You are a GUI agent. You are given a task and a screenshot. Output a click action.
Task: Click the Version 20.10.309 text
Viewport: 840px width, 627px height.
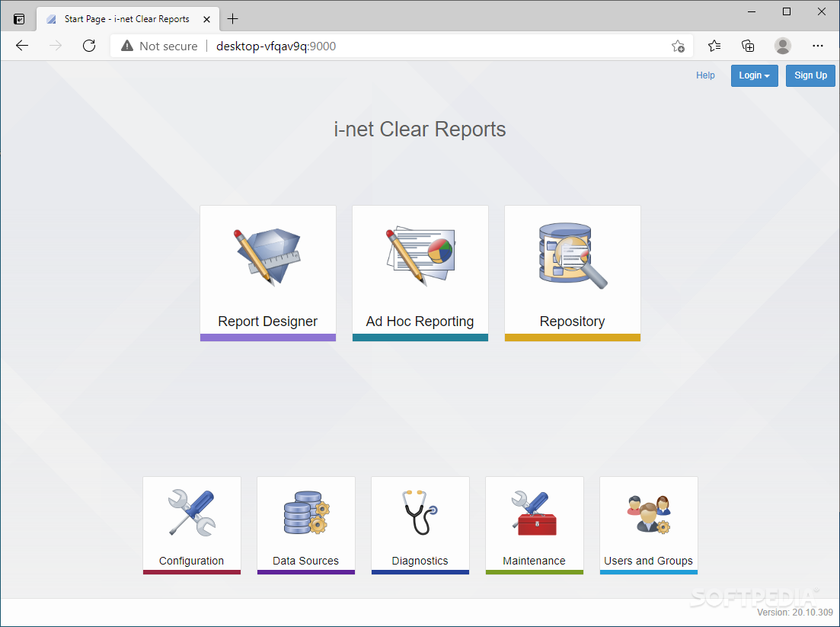click(795, 612)
